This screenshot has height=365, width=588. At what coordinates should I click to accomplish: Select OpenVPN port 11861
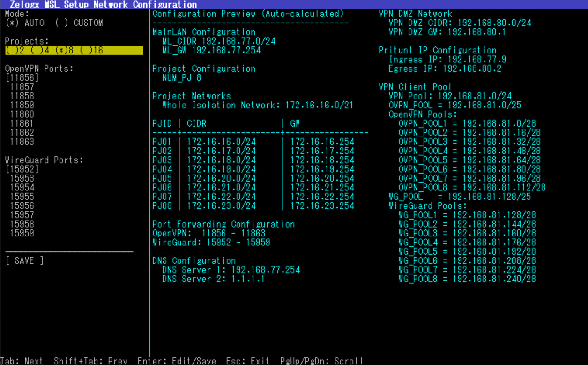(22, 123)
